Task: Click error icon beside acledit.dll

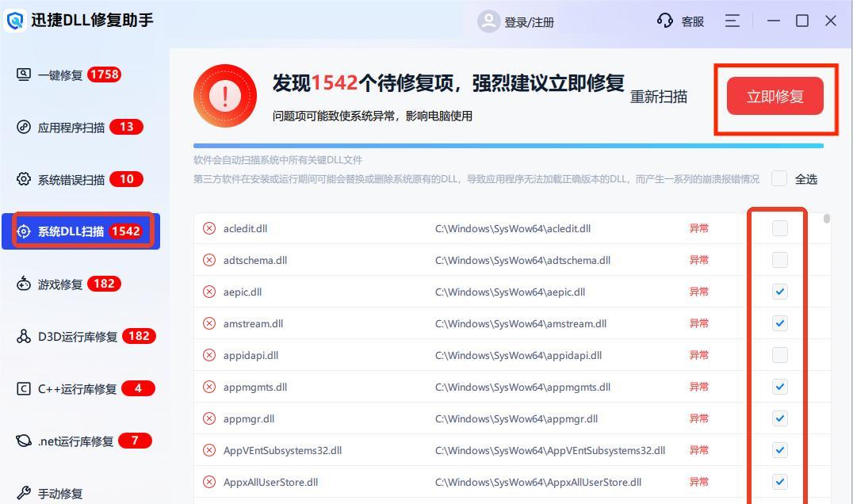Action: [x=209, y=228]
